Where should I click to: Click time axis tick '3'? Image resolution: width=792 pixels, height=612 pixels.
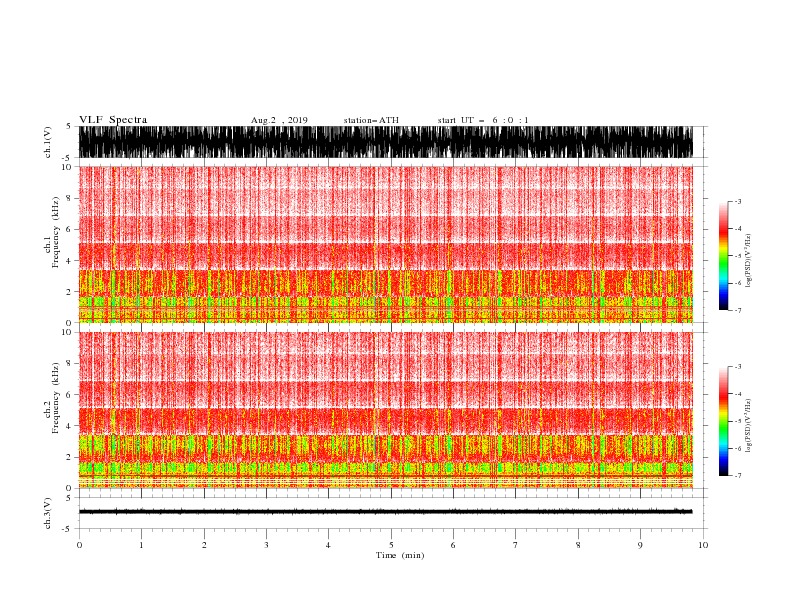[x=266, y=545]
